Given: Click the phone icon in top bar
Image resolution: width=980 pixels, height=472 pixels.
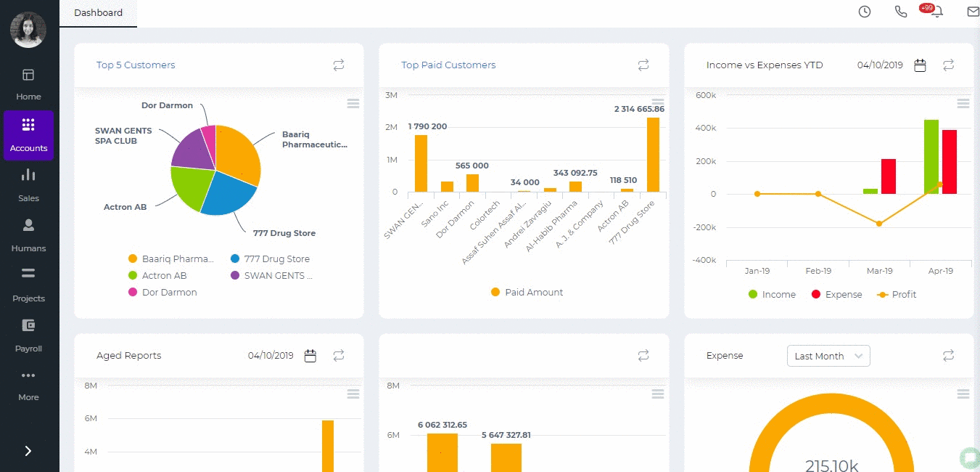Looking at the screenshot, I should tap(900, 12).
